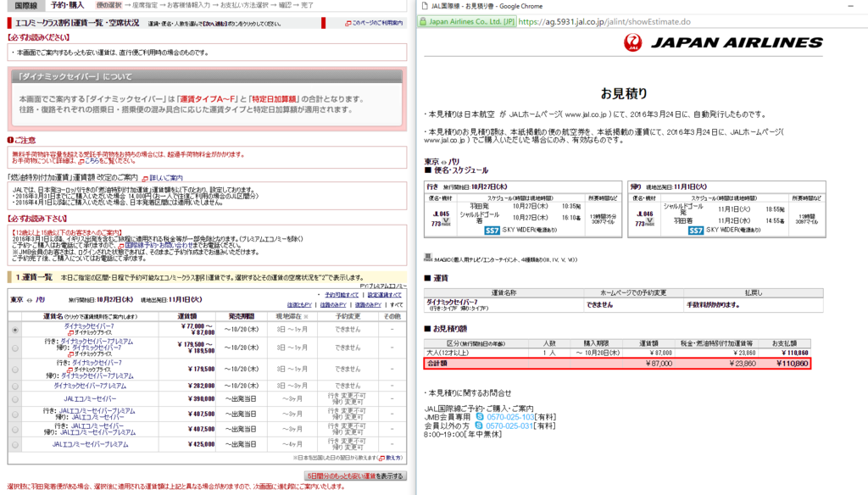Open the 数え方 counting method link
The height and width of the screenshot is (495, 868).
point(393,459)
